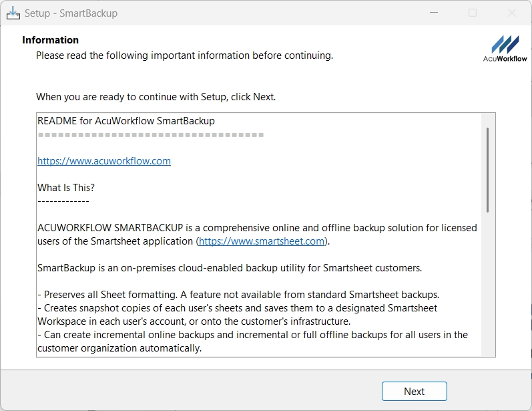The height and width of the screenshot is (411, 532).
Task: Click Next to continue setup
Action: tap(414, 392)
